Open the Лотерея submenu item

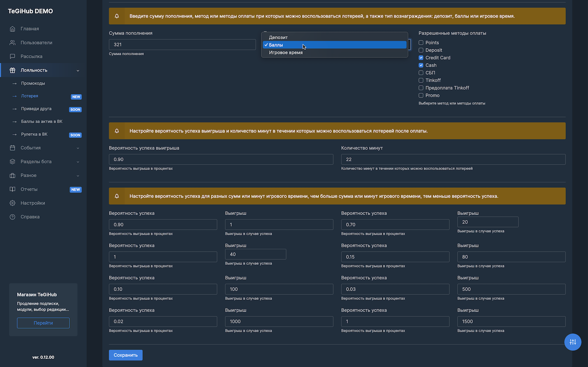pyautogui.click(x=29, y=96)
